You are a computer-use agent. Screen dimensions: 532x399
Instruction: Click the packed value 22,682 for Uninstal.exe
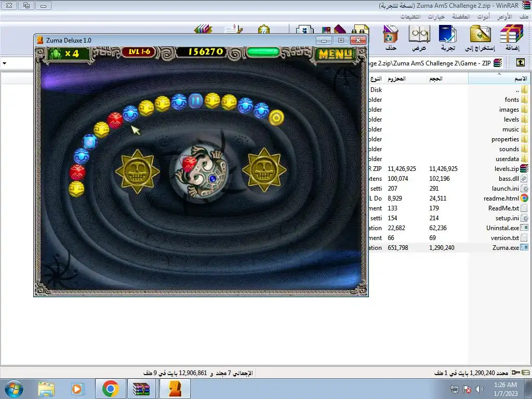click(x=396, y=228)
